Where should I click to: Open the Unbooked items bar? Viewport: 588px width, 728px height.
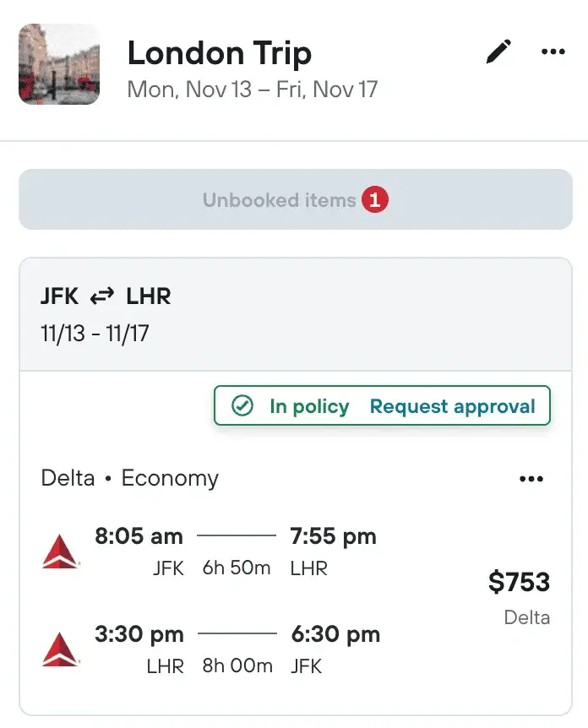tap(296, 199)
